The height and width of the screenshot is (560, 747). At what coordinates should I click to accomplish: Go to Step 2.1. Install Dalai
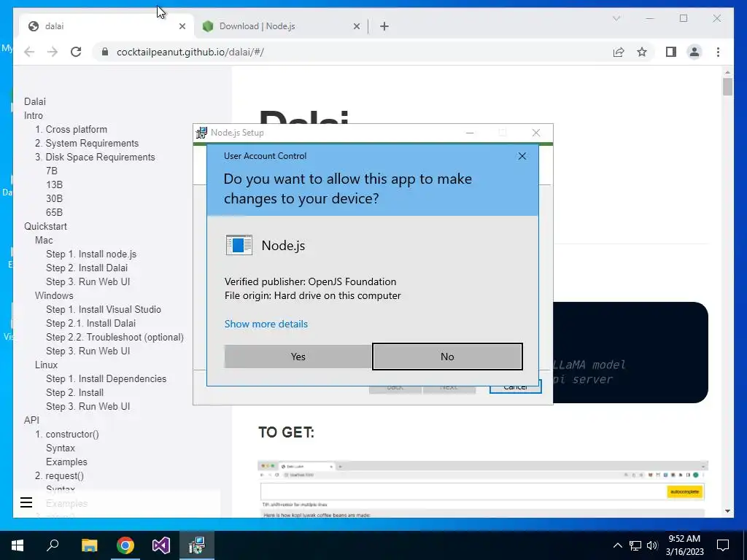tap(90, 323)
